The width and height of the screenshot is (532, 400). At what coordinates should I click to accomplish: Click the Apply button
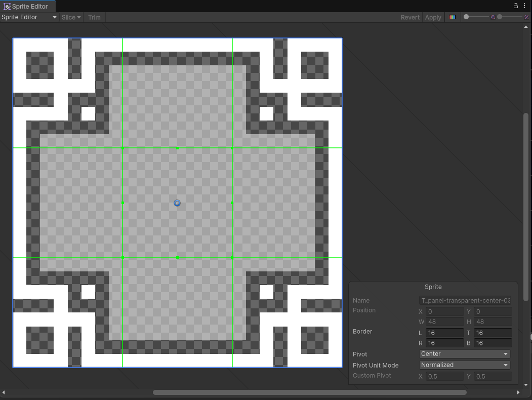coord(433,17)
